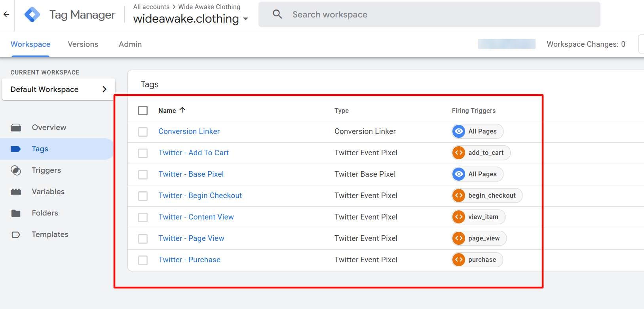
Task: Open the Conversion Linker tag link
Action: (189, 131)
